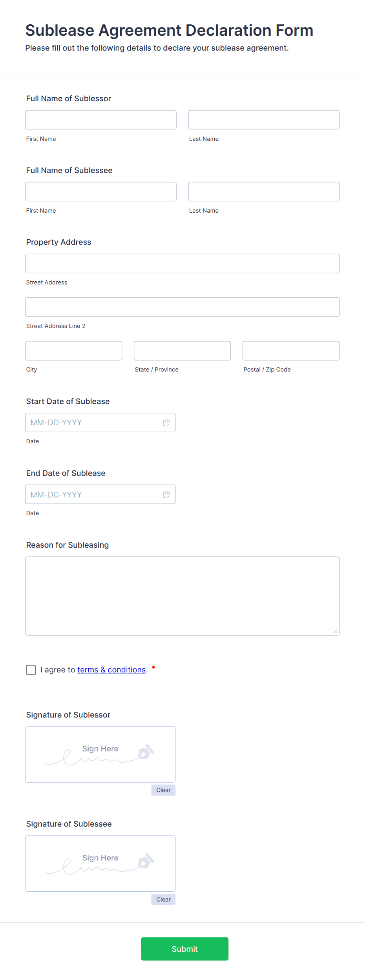
Task: Select the Sublessee First Name field
Action: pos(101,191)
